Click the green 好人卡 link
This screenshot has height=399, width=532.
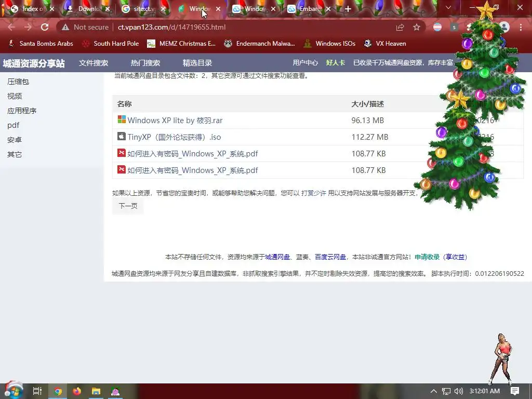point(336,63)
